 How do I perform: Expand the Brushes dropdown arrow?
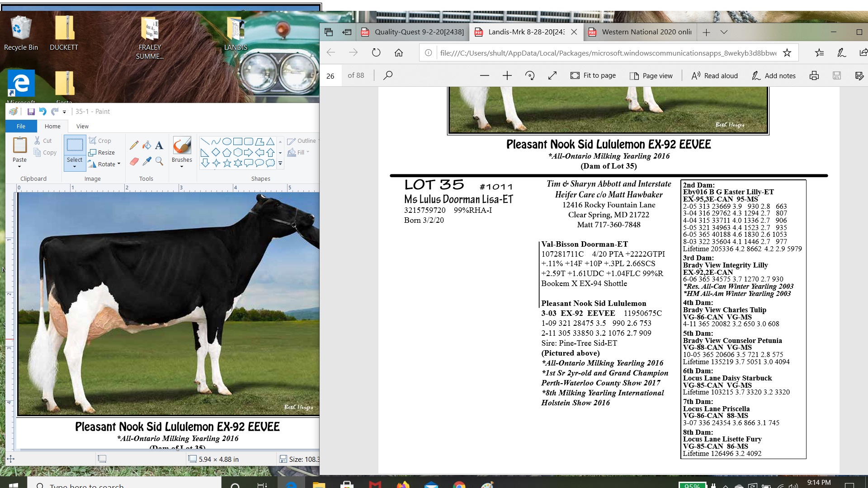tap(182, 167)
